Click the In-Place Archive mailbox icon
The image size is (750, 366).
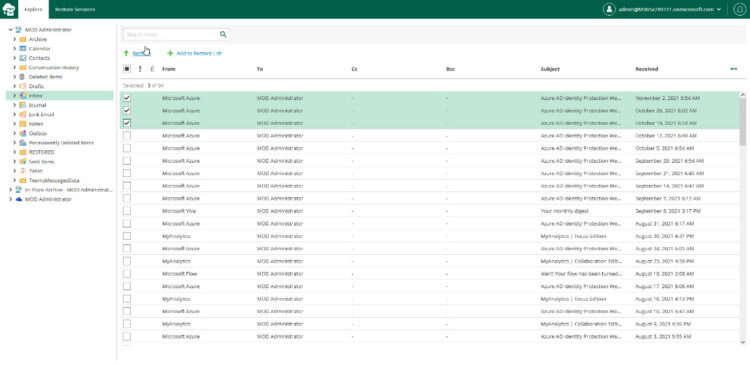click(x=19, y=190)
